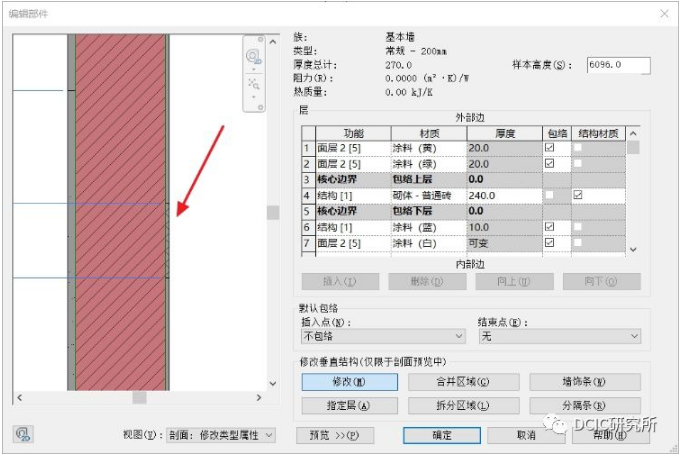683x456 pixels.
Task: Expand the steering wheel options arrow
Action: (254, 69)
